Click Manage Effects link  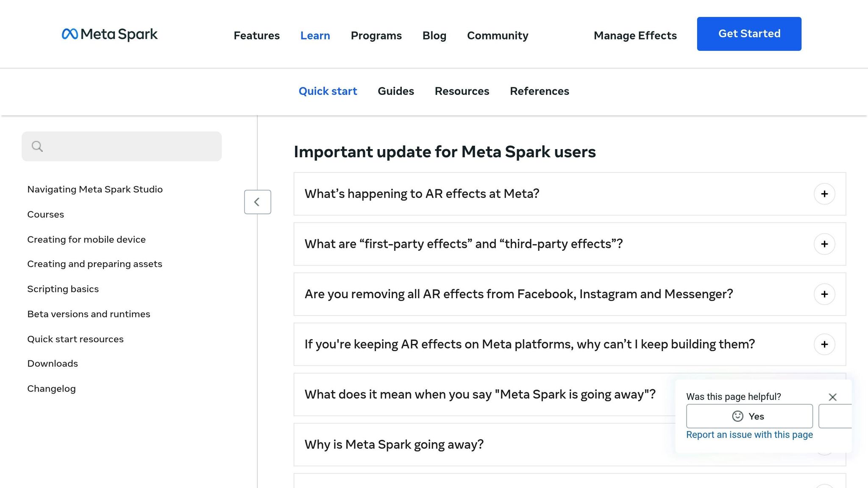click(x=635, y=36)
